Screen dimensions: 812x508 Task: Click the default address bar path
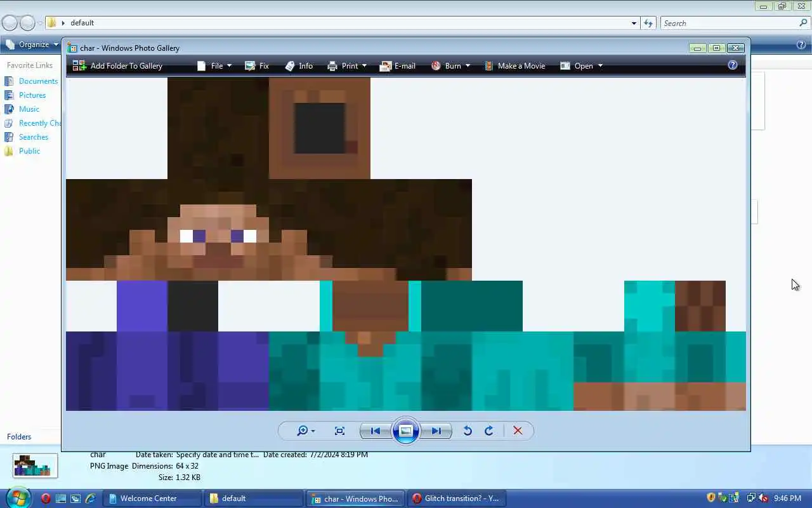[82, 23]
